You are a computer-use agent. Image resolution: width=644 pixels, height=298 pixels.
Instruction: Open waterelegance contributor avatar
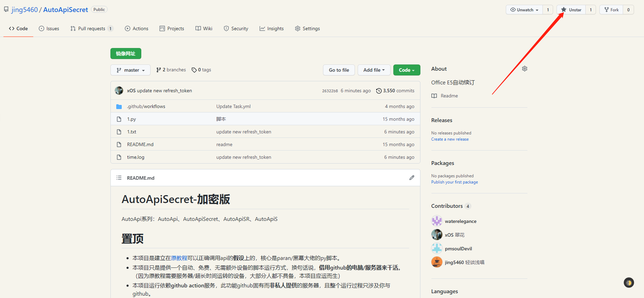point(437,221)
